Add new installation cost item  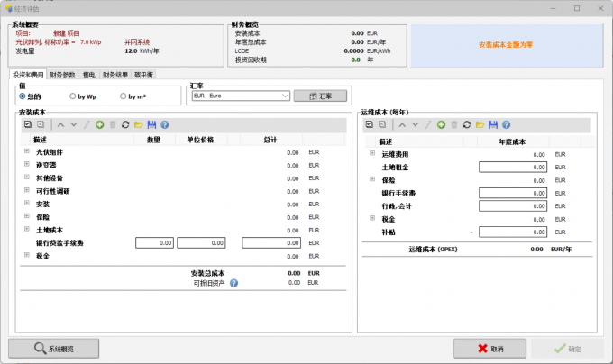(x=100, y=124)
